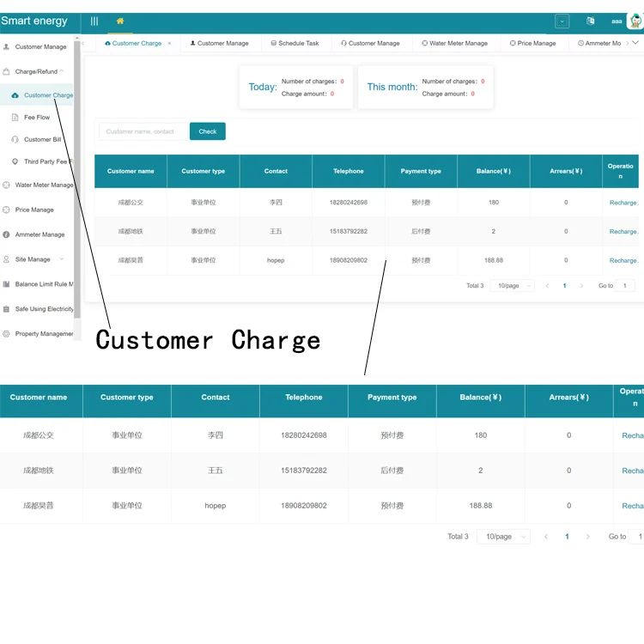Switch to the Price Manage tab
The width and height of the screenshot is (644, 644).
click(x=532, y=43)
